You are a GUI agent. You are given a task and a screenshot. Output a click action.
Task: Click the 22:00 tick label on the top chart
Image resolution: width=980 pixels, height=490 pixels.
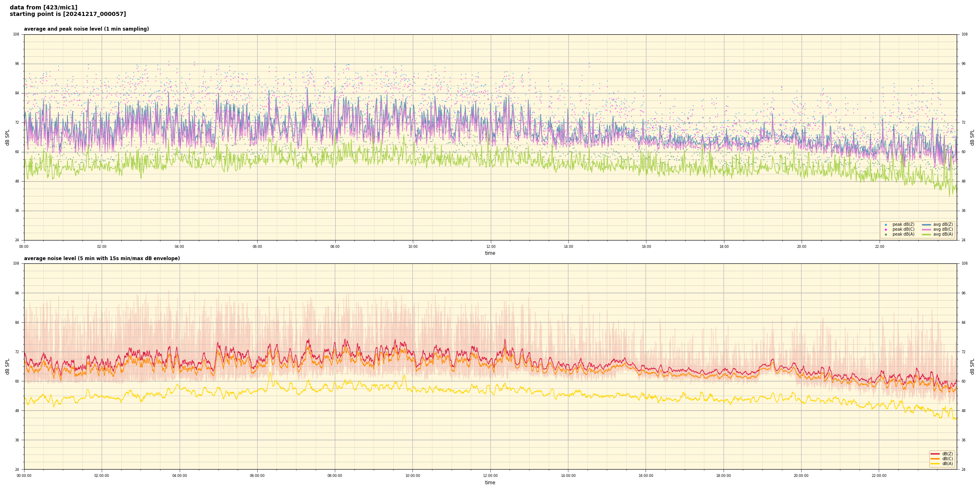point(879,247)
